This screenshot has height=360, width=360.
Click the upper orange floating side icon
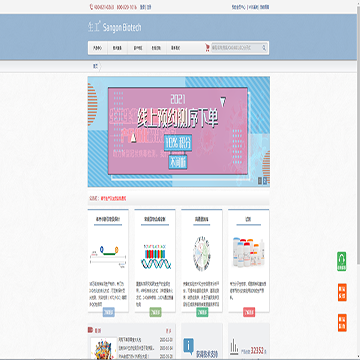[342, 292]
